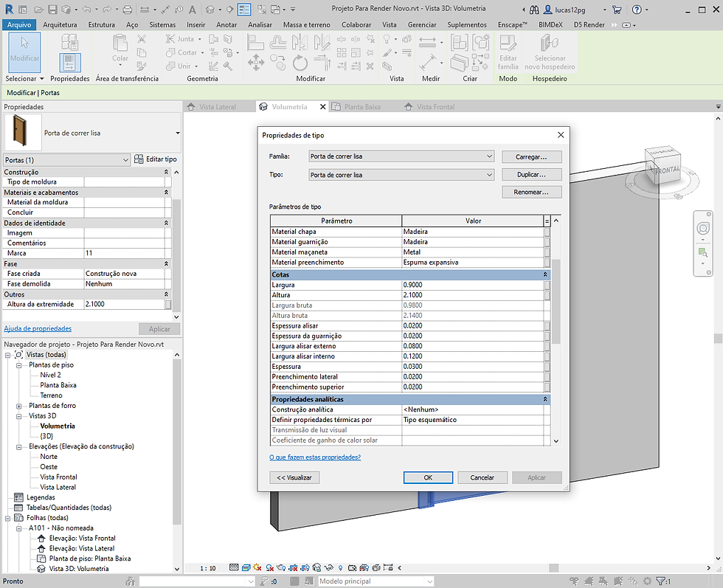Toggle the checkbox in Espessura alisar row
The width and height of the screenshot is (723, 588).
547,325
